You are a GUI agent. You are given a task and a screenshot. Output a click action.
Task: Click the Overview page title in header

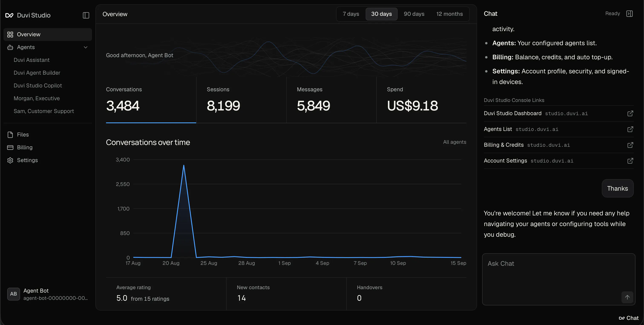pyautogui.click(x=115, y=14)
